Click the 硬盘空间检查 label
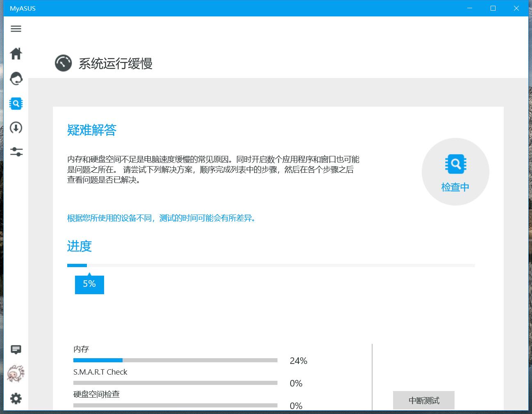Screen dimensions: 532x414 (x=97, y=394)
